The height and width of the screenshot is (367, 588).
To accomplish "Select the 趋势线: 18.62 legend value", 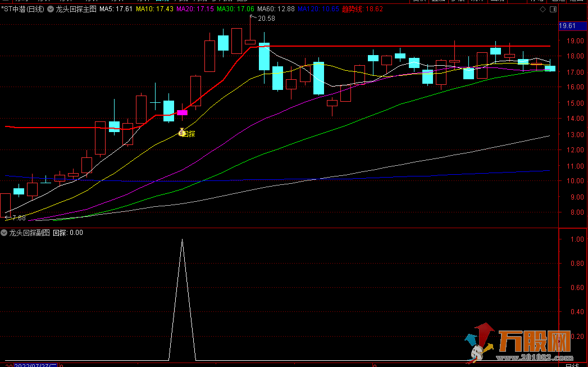I will 362,9.
